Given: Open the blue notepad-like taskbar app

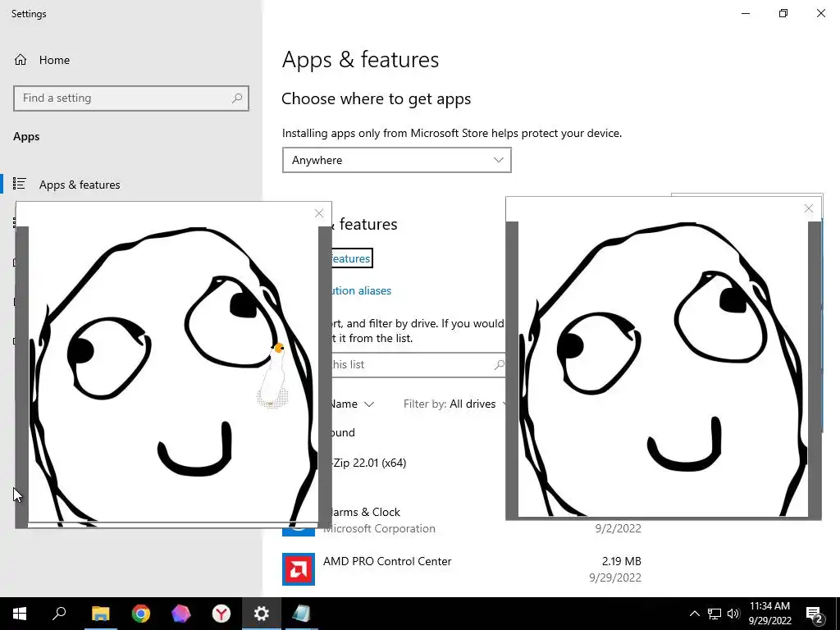Looking at the screenshot, I should tap(302, 614).
